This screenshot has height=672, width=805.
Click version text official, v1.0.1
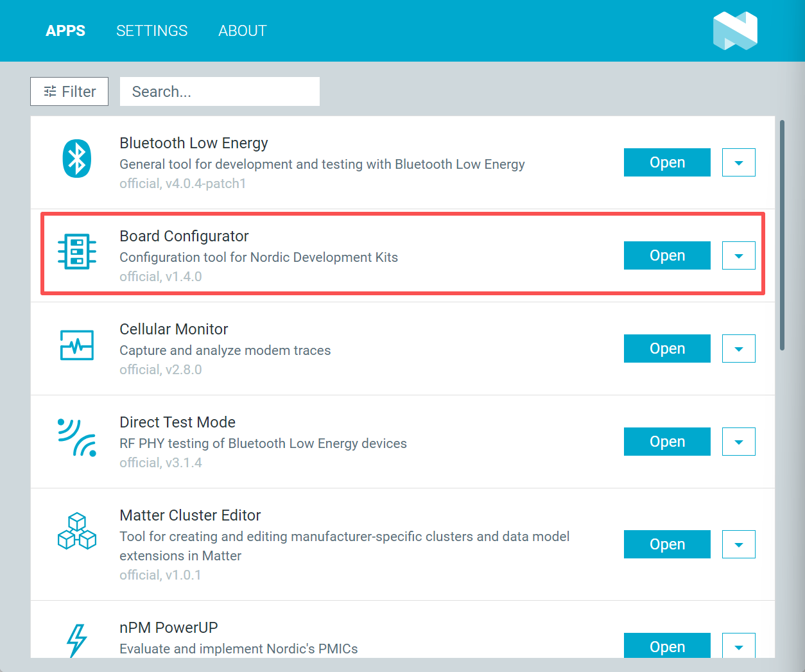coord(160,575)
